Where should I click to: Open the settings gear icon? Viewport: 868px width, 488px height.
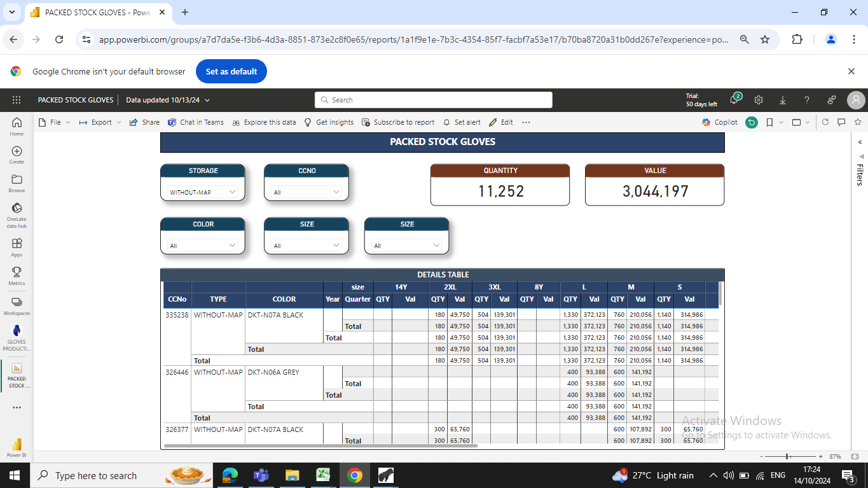pyautogui.click(x=759, y=100)
